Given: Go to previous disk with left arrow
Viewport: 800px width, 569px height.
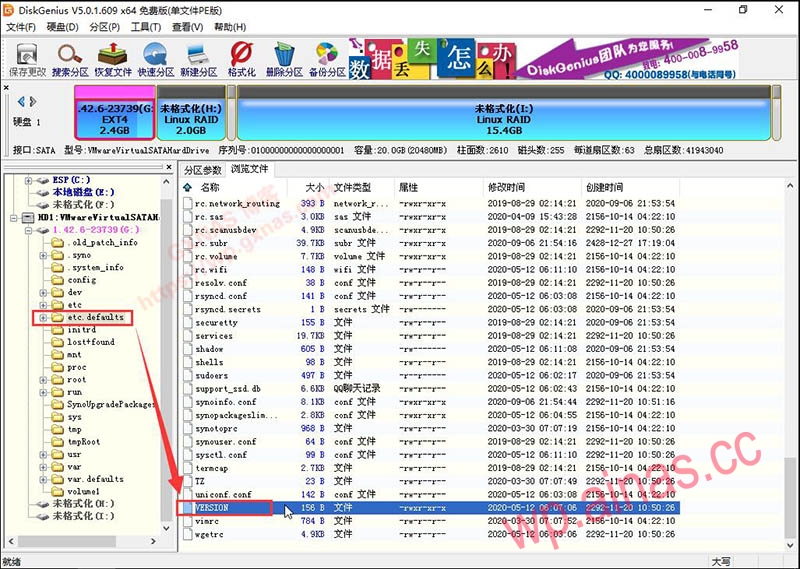Looking at the screenshot, I should tap(21, 102).
